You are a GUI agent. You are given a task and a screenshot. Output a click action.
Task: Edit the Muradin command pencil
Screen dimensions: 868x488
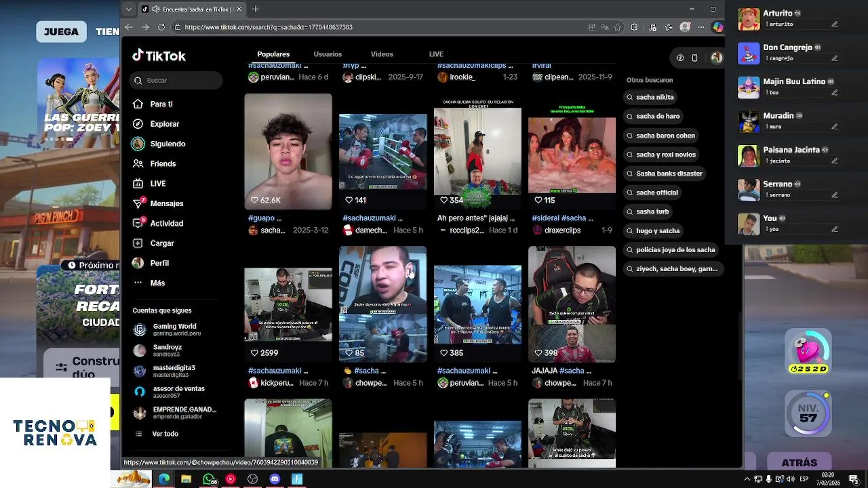[835, 127]
